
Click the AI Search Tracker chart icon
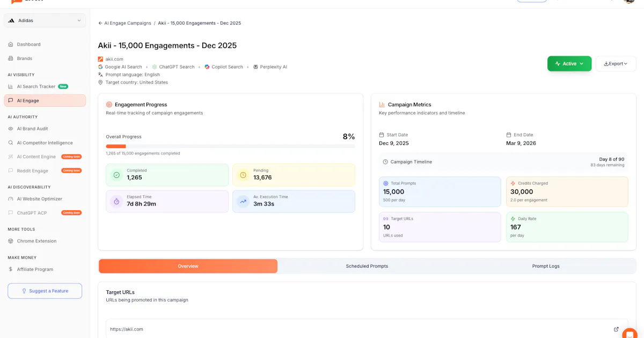(x=11, y=86)
